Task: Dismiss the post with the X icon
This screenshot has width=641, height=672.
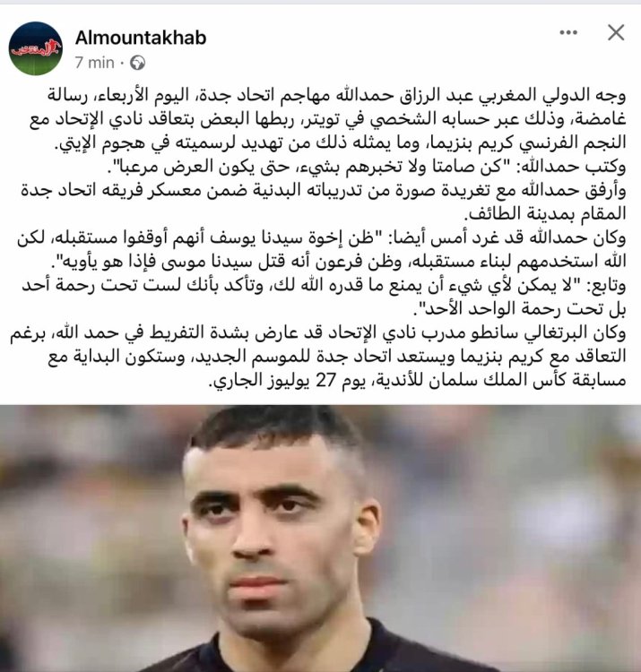Action: [x=616, y=32]
